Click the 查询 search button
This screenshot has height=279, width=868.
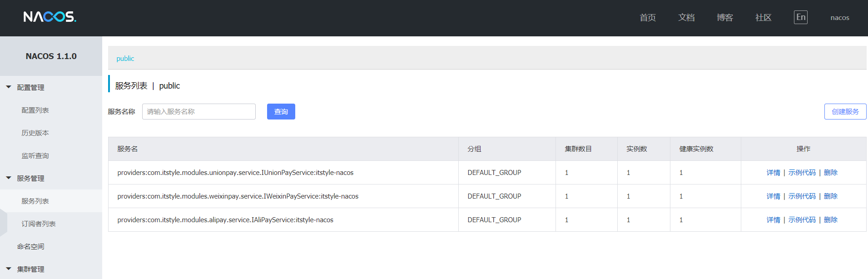pyautogui.click(x=281, y=111)
